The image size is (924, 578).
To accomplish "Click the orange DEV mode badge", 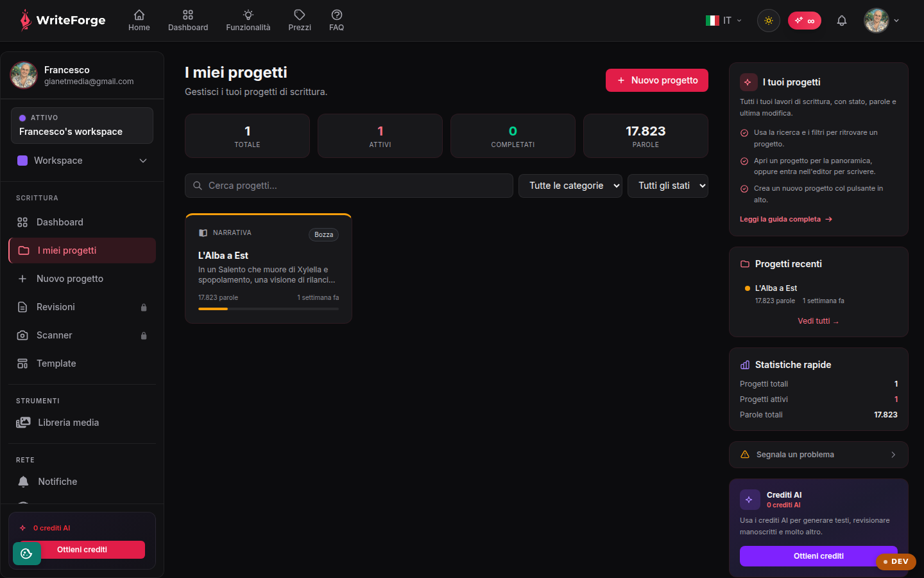I will pyautogui.click(x=896, y=561).
